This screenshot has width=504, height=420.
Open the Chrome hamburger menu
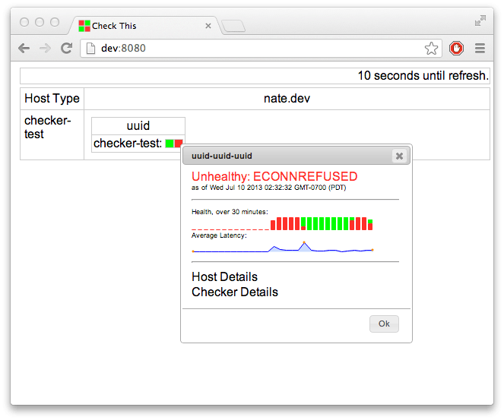(x=480, y=49)
